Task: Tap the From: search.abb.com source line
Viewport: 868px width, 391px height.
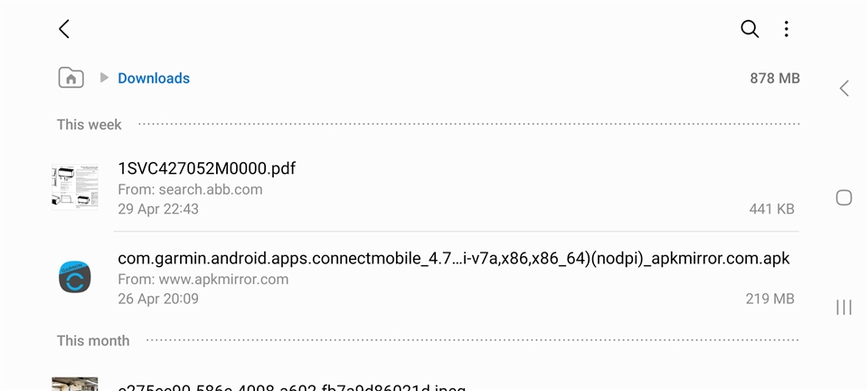Action: coord(190,189)
